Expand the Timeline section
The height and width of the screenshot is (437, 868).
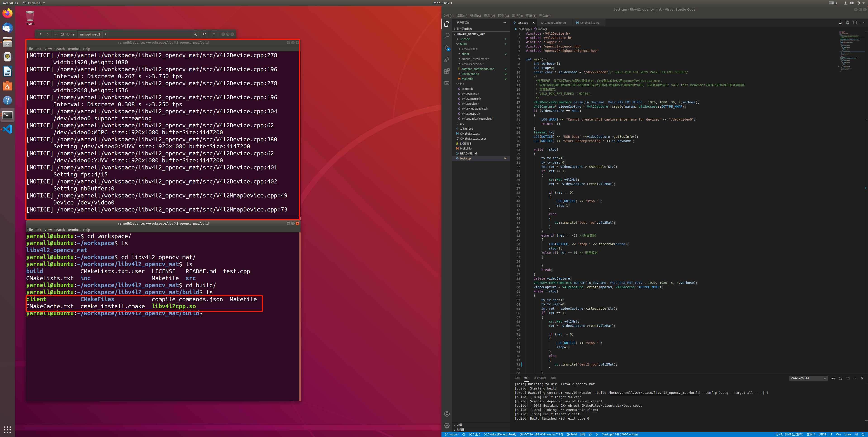pyautogui.click(x=481, y=430)
